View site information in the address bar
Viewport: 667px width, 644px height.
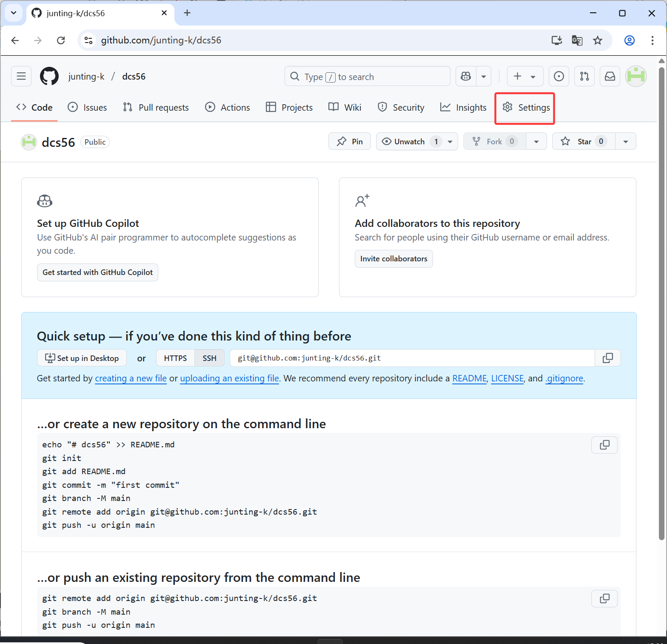coord(88,40)
